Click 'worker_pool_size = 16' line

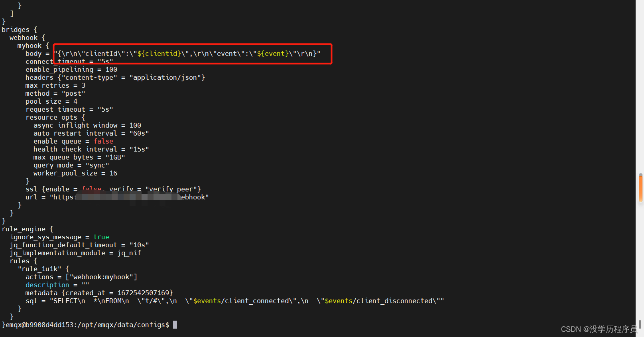click(75, 173)
